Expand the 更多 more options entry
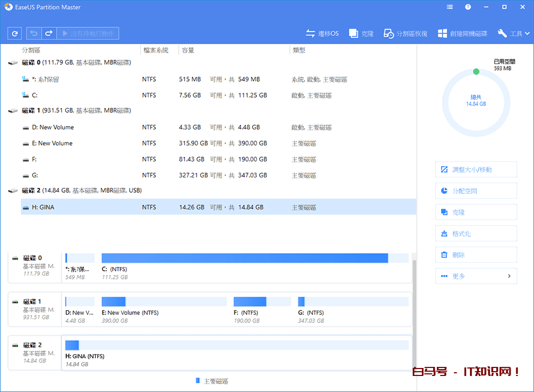The width and height of the screenshot is (534, 392). pos(476,276)
